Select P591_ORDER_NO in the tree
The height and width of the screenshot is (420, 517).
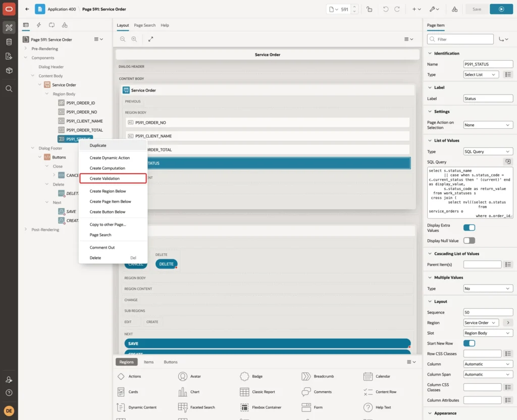coord(81,112)
